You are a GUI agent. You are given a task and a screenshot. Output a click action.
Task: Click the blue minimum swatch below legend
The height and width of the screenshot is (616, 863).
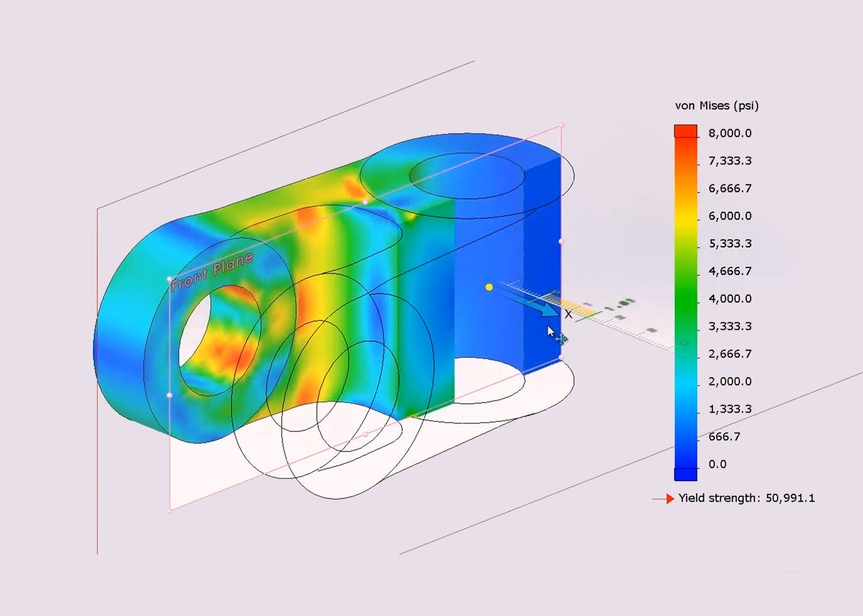[x=685, y=474]
